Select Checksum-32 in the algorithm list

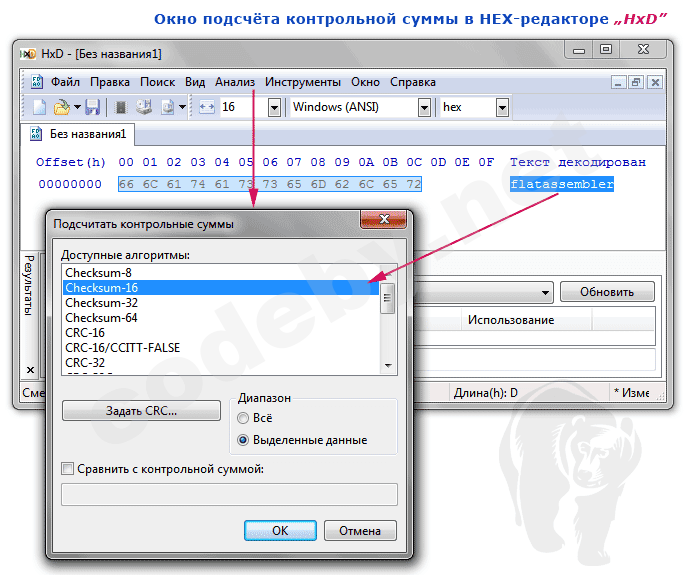tap(221, 303)
